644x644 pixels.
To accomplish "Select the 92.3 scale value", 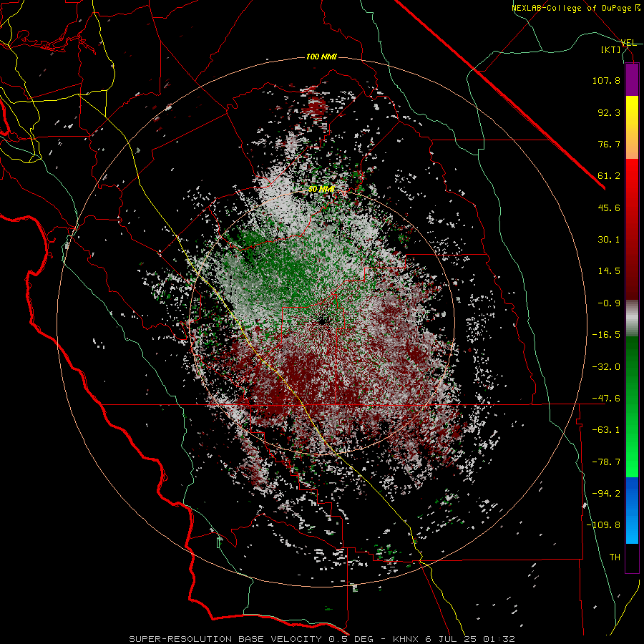I will (609, 112).
